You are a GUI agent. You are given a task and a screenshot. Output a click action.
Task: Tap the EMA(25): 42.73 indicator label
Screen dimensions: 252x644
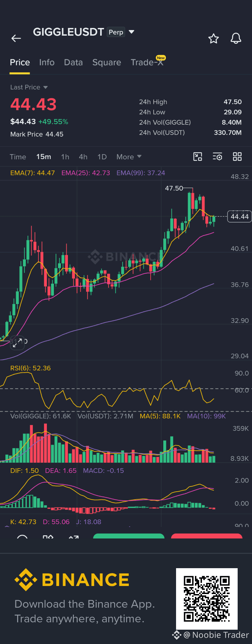point(86,173)
